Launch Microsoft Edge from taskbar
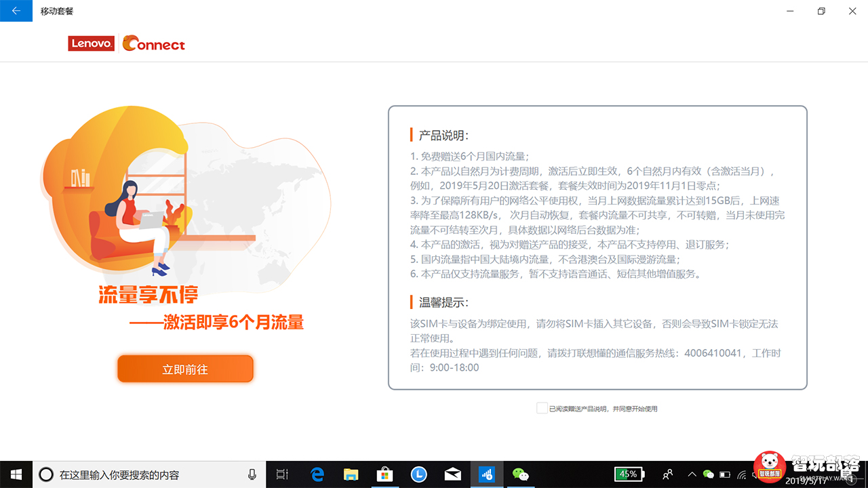 (x=317, y=474)
